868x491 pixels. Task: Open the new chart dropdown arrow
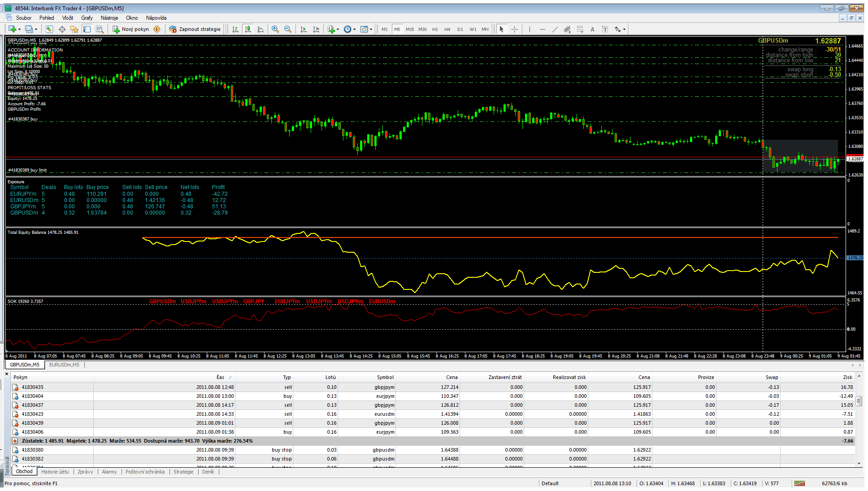[18, 29]
